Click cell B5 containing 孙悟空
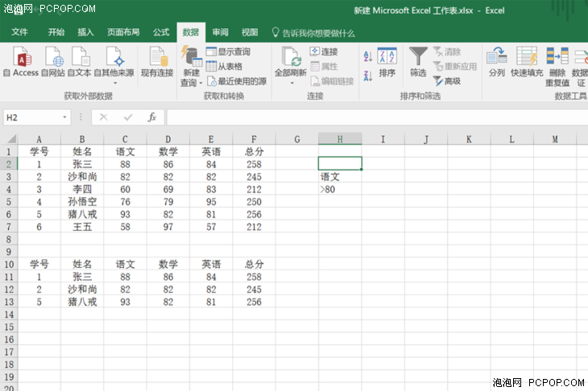This screenshot has width=588, height=391. point(82,202)
